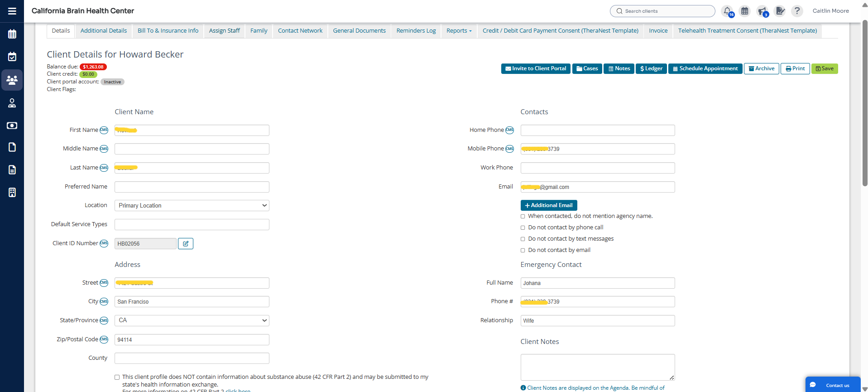
Task: Open announcements megaphone icon
Action: (x=762, y=11)
